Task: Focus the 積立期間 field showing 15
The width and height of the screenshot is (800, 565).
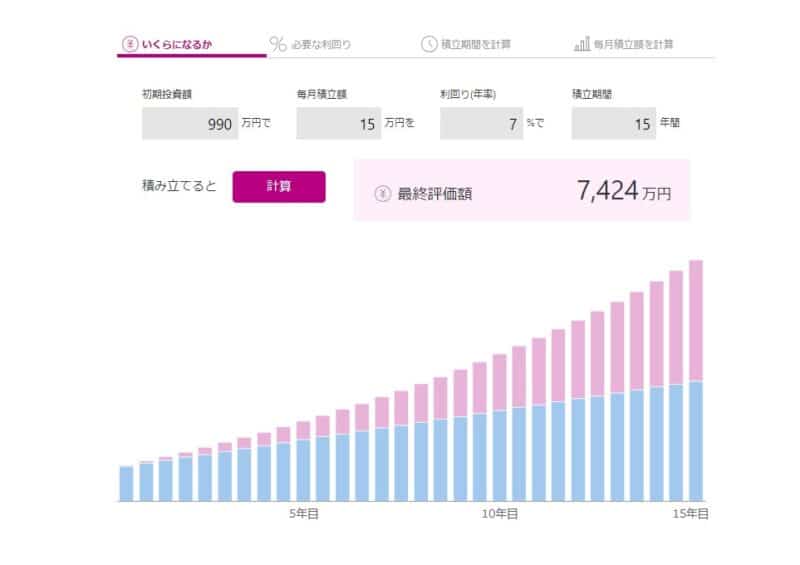Action: (614, 124)
